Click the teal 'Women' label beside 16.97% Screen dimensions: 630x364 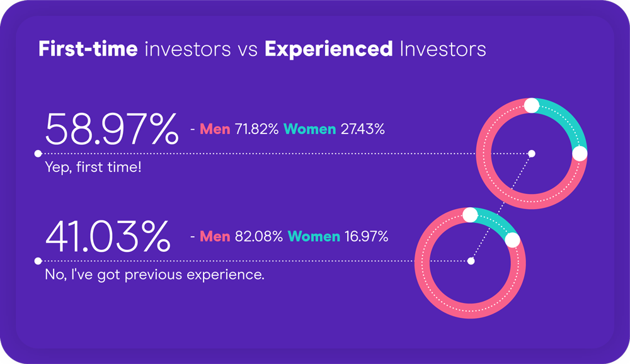coord(314,236)
